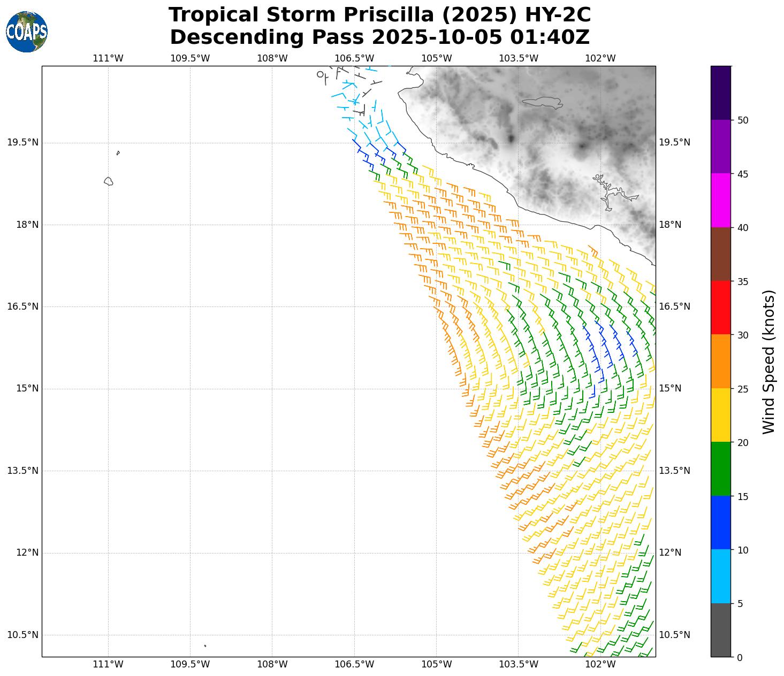Click the small island just below 19.5°N
Viewport: 784px width, 676px height.
point(118,153)
